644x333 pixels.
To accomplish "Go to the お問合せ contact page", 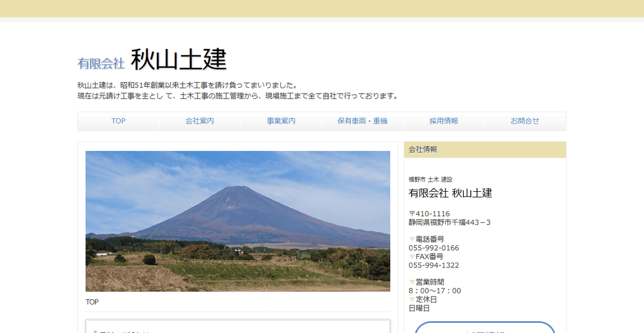I will (x=525, y=121).
